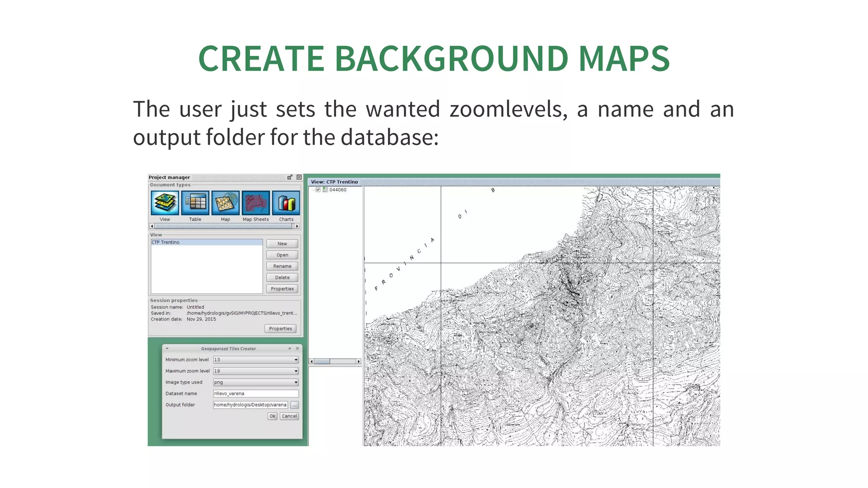Select layer 044060 in the legend
Viewport: 868px width, 488px height.
[x=338, y=190]
